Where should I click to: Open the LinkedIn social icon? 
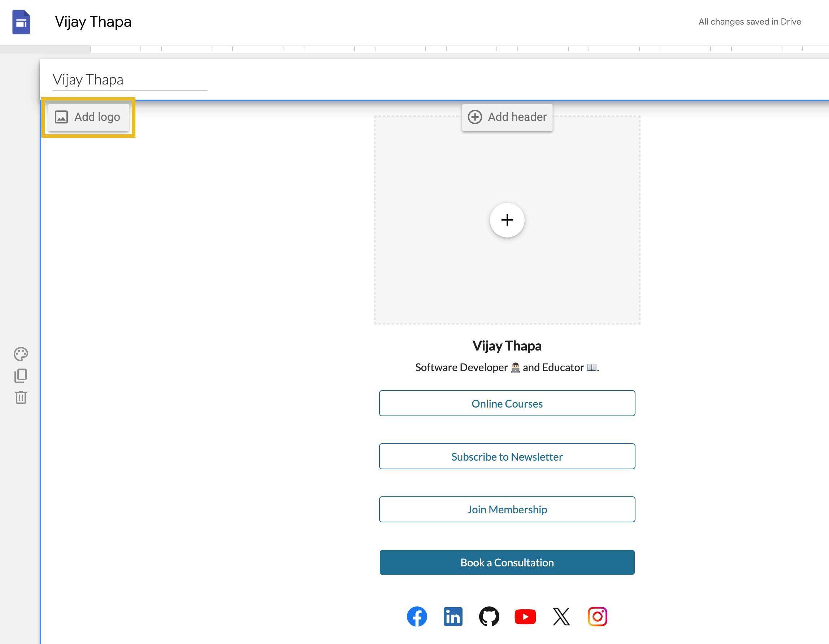pos(453,616)
